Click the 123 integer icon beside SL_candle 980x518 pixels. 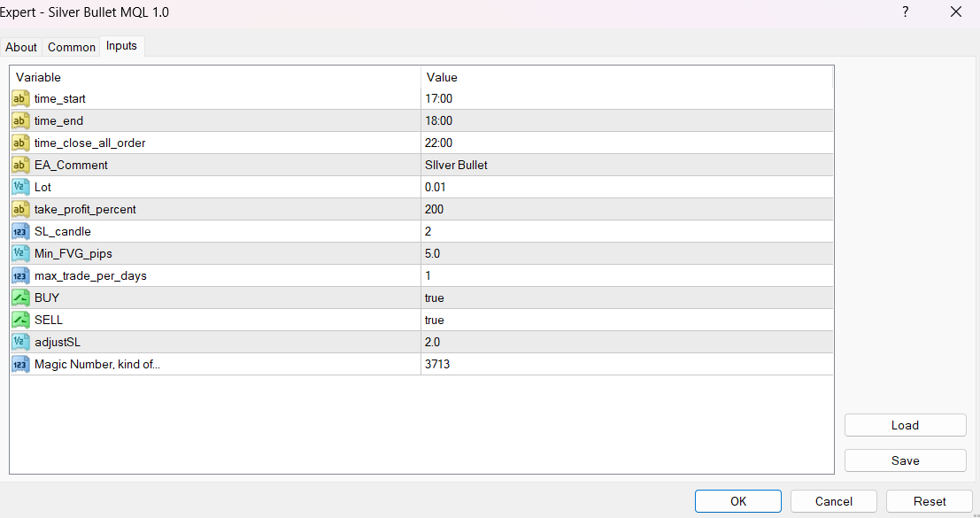19,231
